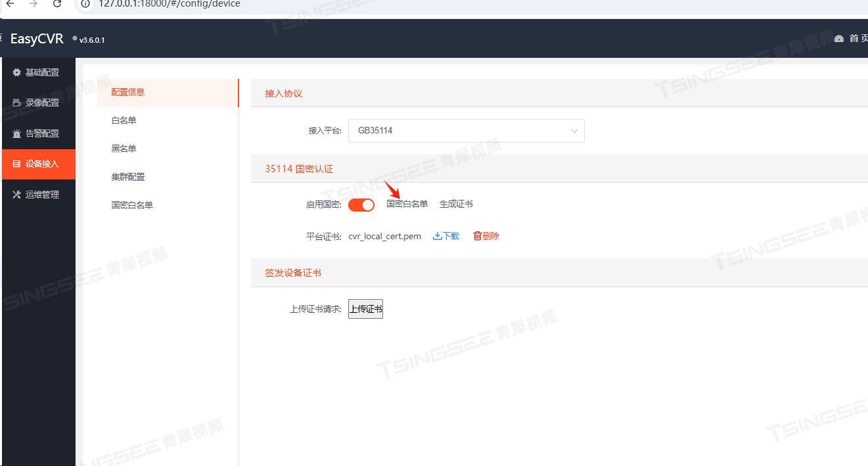Click the 设备接入 list icon
Screen dimensions: 868x466
point(17,164)
